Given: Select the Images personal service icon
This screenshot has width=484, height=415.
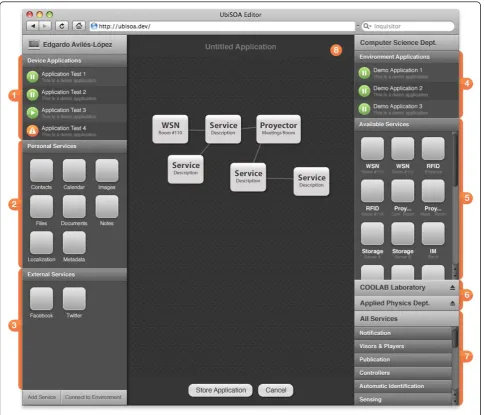Looking at the screenshot, I should click(x=107, y=171).
